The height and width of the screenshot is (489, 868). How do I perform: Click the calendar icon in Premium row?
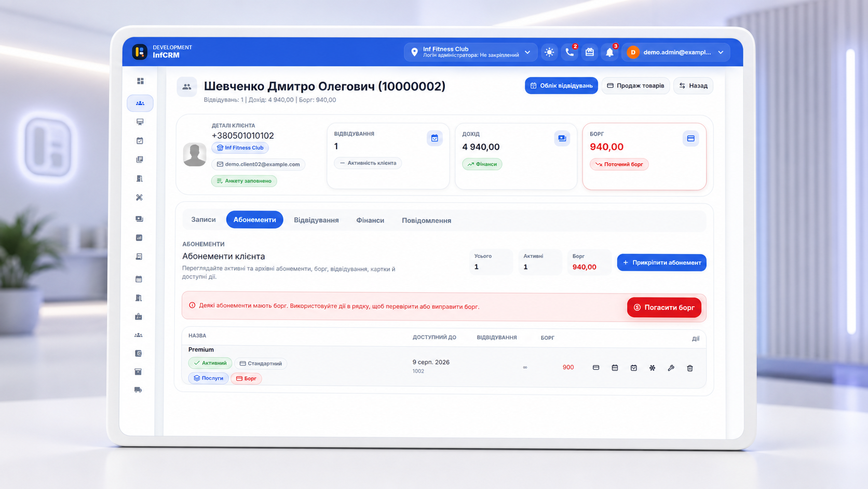coord(615,368)
